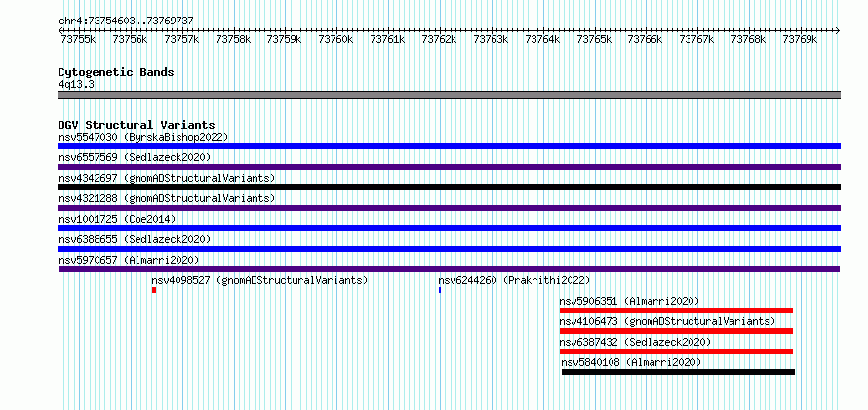The image size is (868, 410).
Task: Open nsv4098527 (gnomADStructuralVariants) label
Action: [x=259, y=280]
